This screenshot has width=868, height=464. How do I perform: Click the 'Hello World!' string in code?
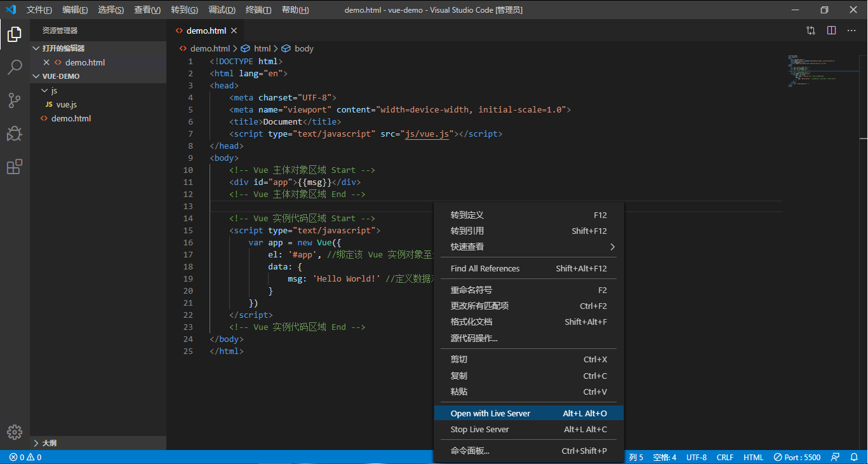[x=346, y=279]
